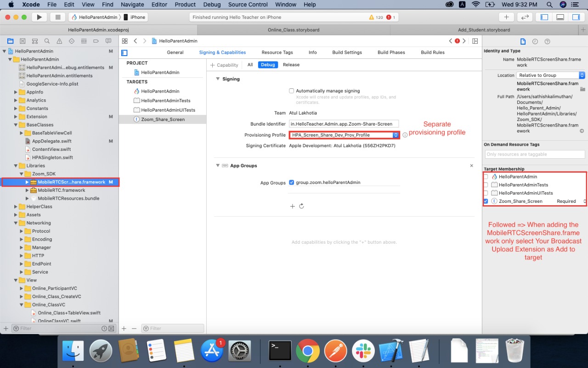This screenshot has height=368, width=588.
Task: Collapse the Signing section
Action: click(x=218, y=79)
